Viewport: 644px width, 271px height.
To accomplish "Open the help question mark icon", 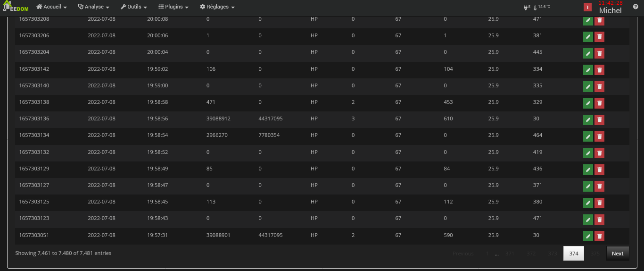I will coord(636,7).
